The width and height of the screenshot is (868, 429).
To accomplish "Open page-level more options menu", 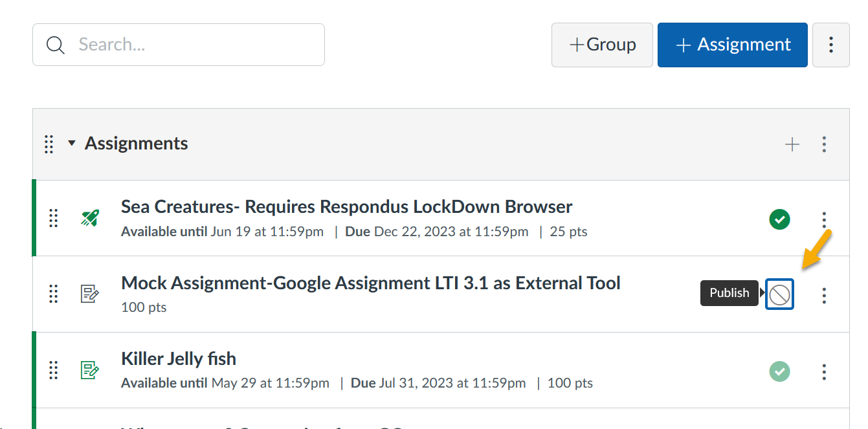I will pos(830,45).
